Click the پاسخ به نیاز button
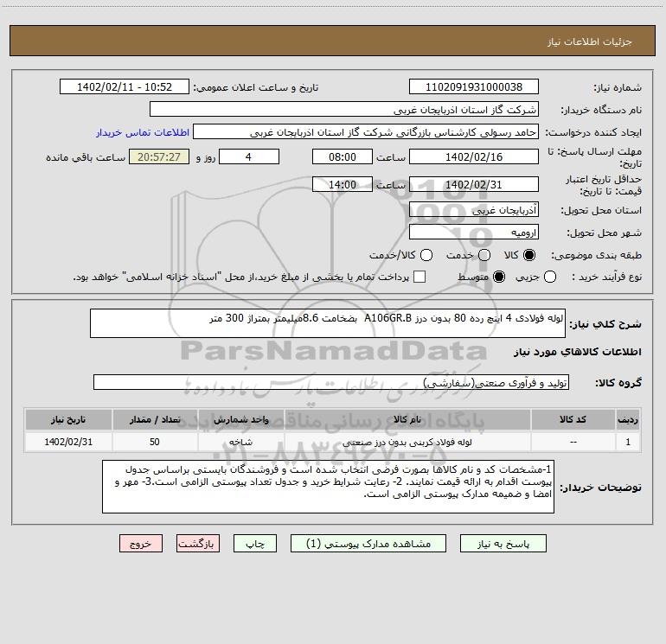Image resolution: width=666 pixels, height=644 pixels. (503, 544)
